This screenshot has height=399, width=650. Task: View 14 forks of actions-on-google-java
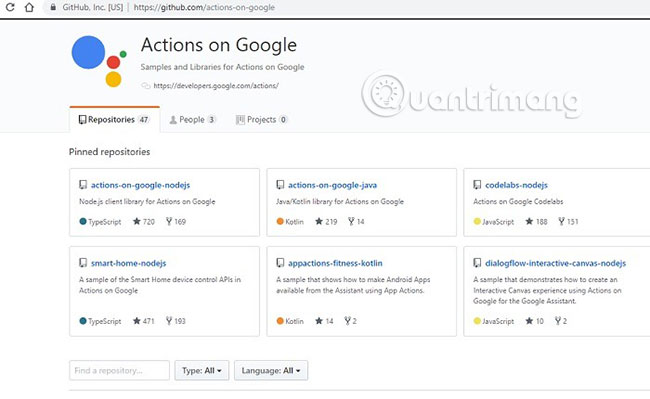click(356, 222)
